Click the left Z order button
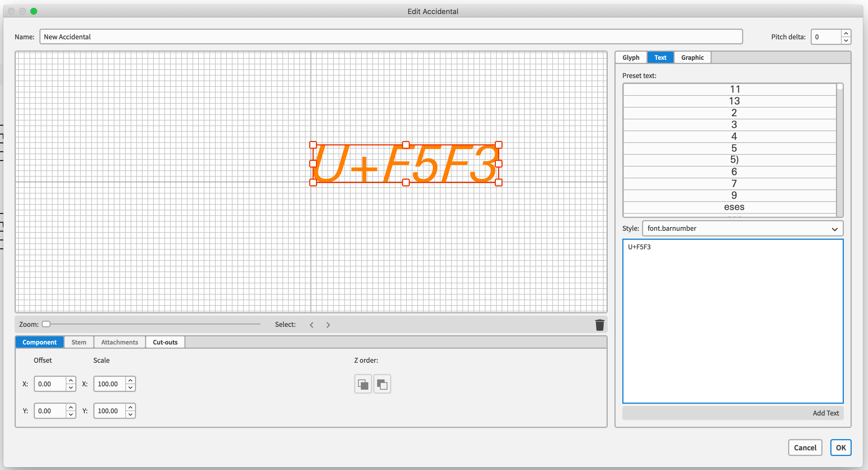The height and width of the screenshot is (470, 868). tap(363, 384)
